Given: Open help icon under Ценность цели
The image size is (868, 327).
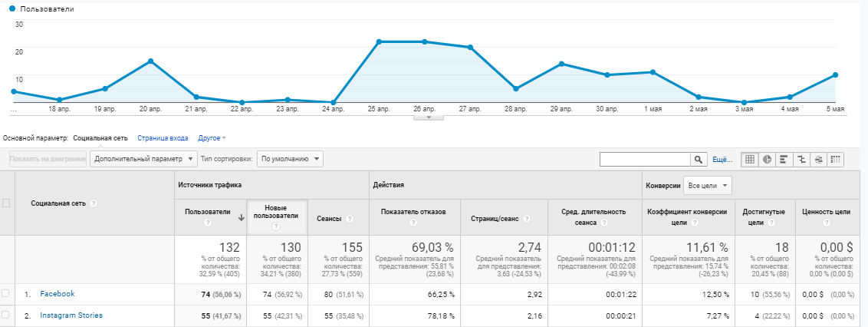Looking at the screenshot, I should (826, 223).
